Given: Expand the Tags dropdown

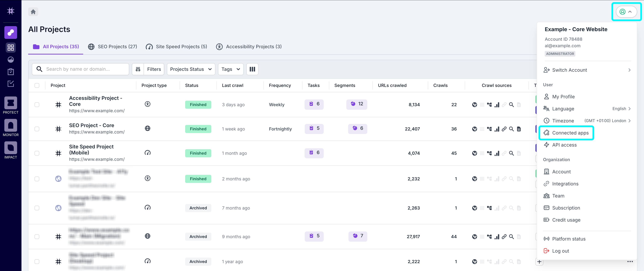Looking at the screenshot, I should tap(230, 69).
